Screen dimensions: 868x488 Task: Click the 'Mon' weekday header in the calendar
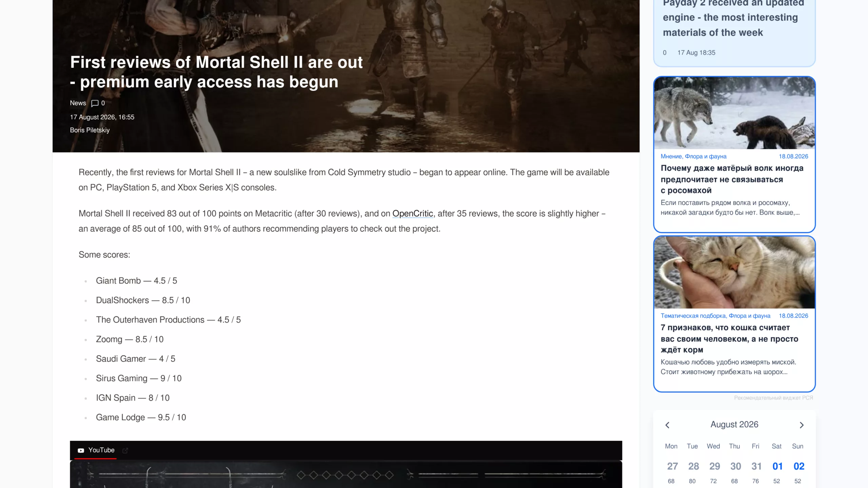coord(671,446)
